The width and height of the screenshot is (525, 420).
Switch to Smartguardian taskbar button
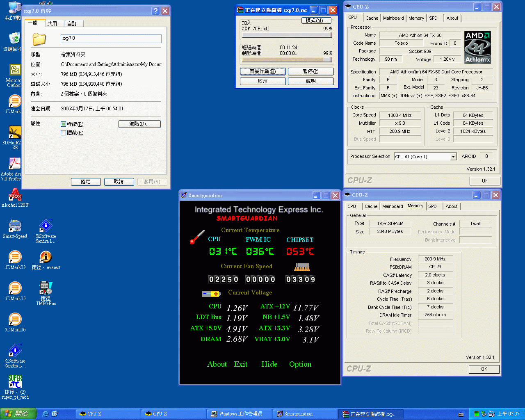[305, 414]
